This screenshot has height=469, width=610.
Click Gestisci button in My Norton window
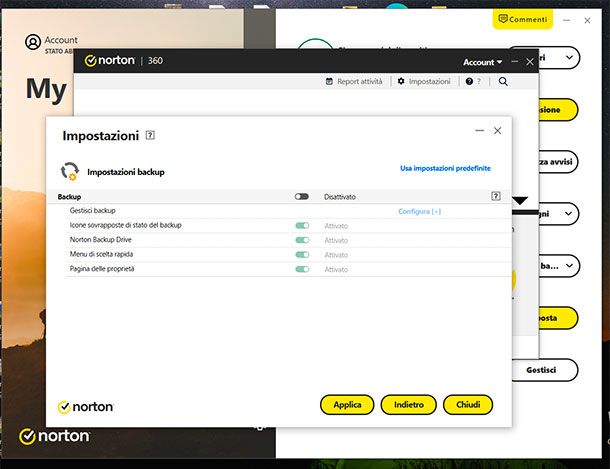543,370
